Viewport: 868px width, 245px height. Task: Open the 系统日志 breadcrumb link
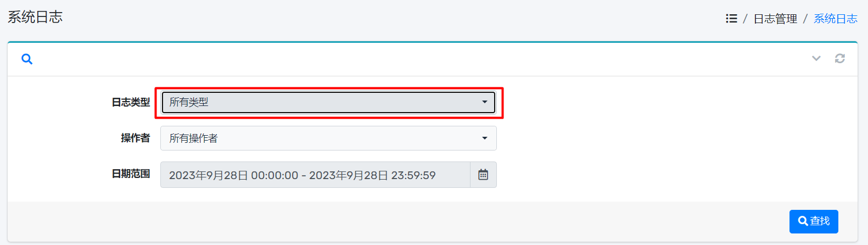click(x=836, y=19)
